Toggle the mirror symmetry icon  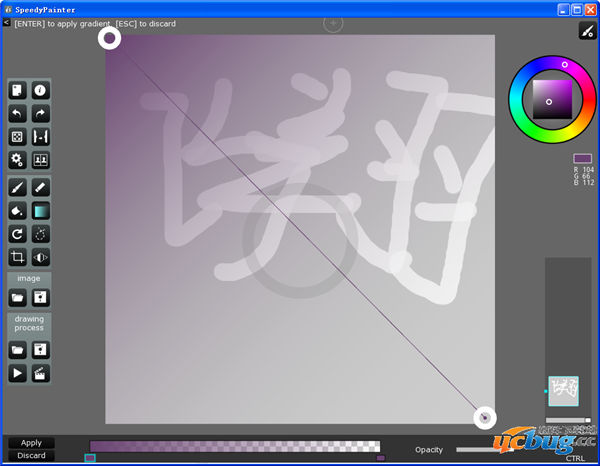coord(40,257)
